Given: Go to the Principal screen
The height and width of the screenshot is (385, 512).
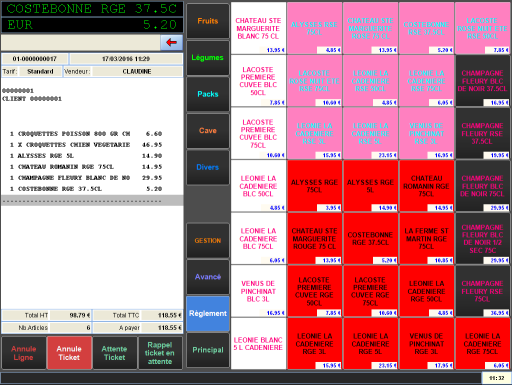Looking at the screenshot, I should tap(208, 350).
